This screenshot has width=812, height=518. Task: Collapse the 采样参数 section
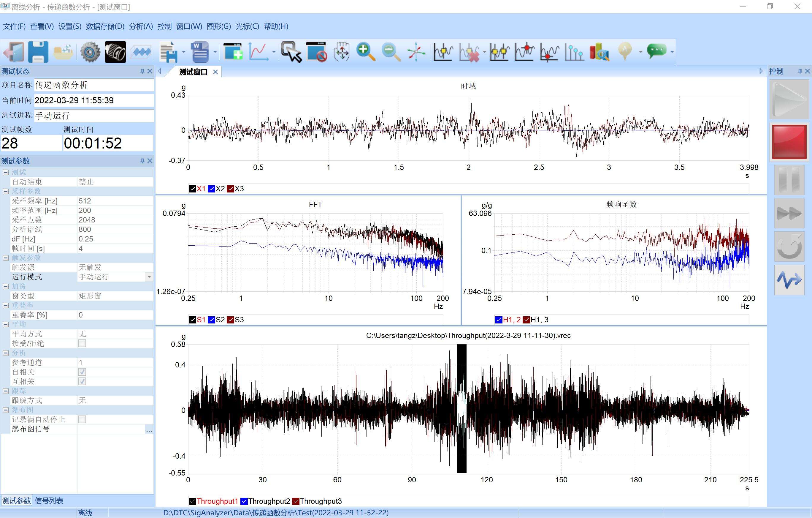click(x=6, y=191)
